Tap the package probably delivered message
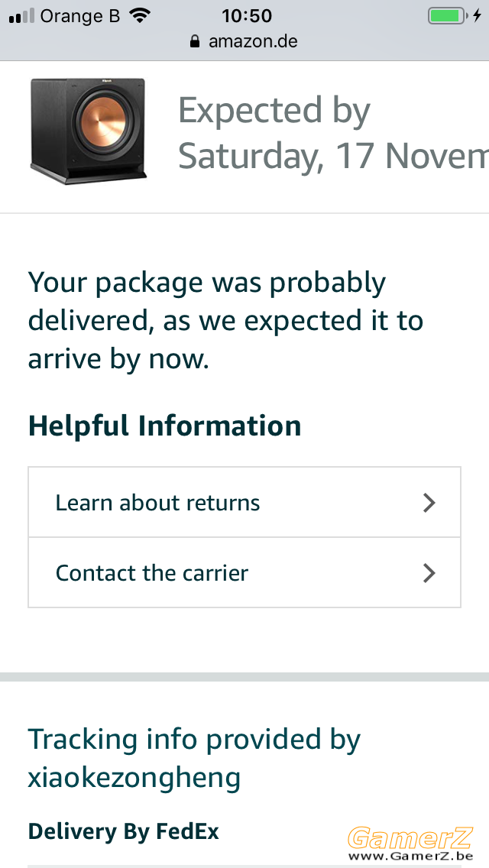Image resolution: width=489 pixels, height=868 pixels. pos(225,321)
